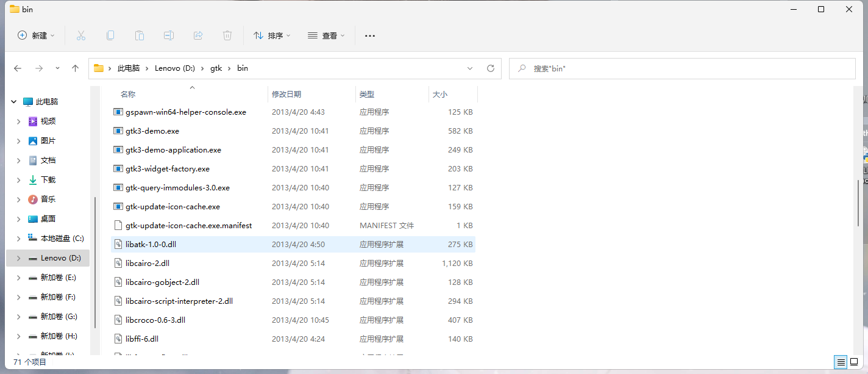Switch to large thumbnails view at bottom right
Screen dimensions: 868x374
855,362
